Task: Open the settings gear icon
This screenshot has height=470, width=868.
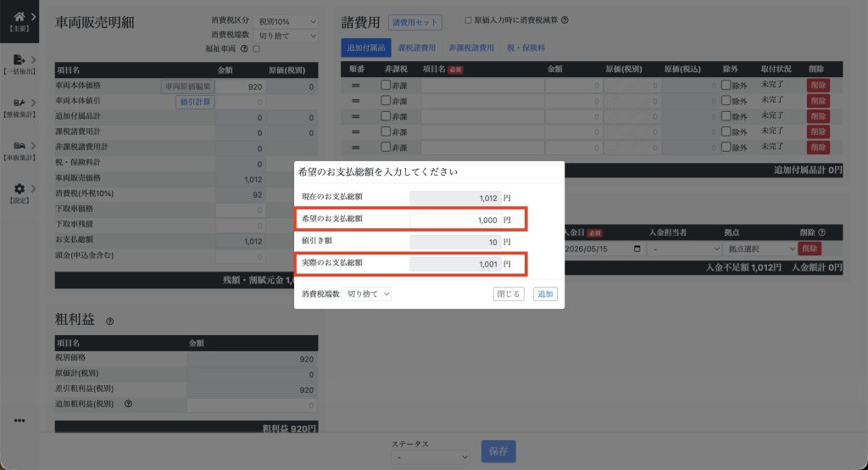Action: 19,188
